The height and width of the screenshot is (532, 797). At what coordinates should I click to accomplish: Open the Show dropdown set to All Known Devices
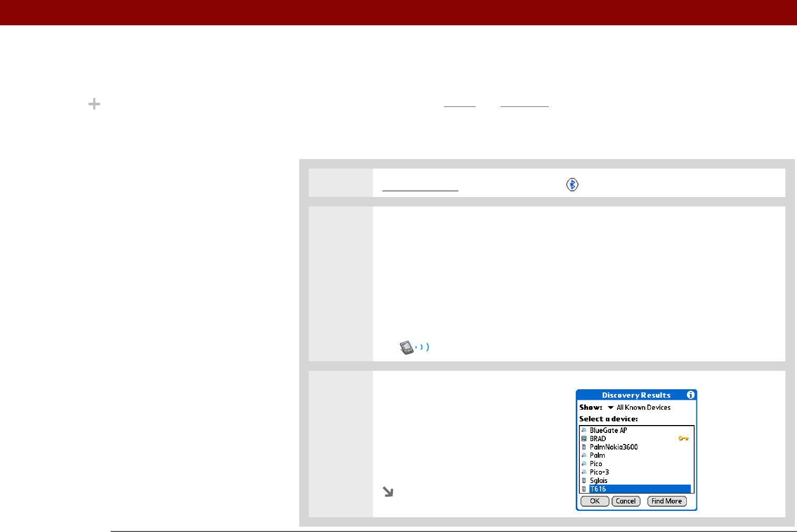639,408
